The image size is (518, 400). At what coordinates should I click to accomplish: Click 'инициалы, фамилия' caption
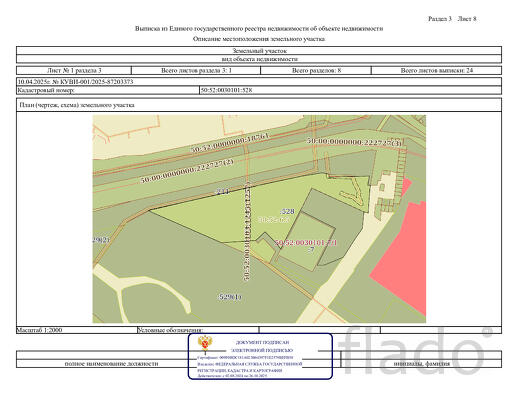[x=421, y=363]
